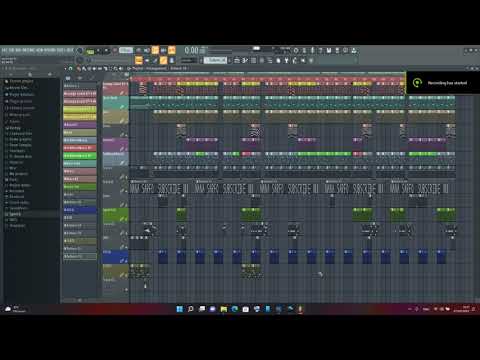
Task: Click the playlist horizontal scroll bar
Action: point(267,73)
